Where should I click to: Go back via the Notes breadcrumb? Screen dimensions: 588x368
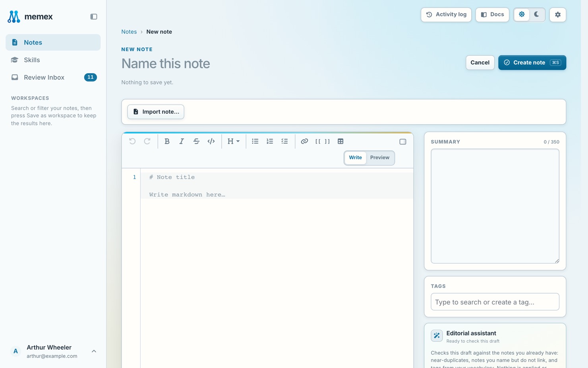129,32
